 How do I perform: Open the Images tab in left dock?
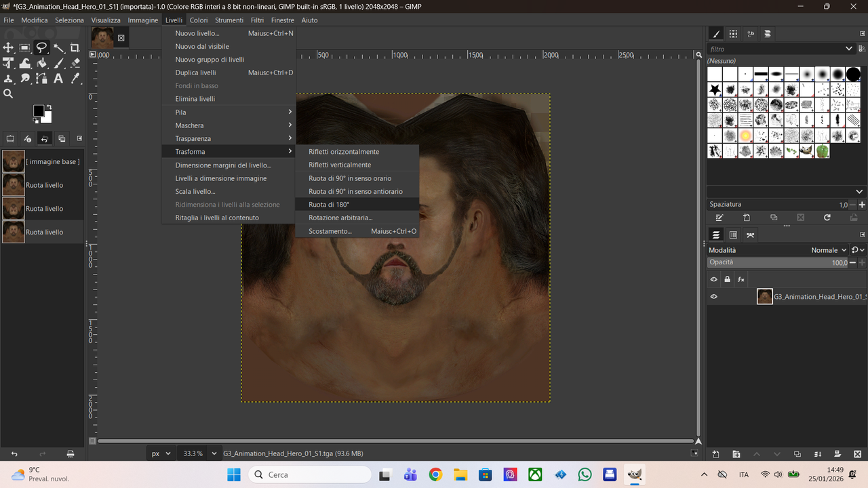pyautogui.click(x=62, y=138)
